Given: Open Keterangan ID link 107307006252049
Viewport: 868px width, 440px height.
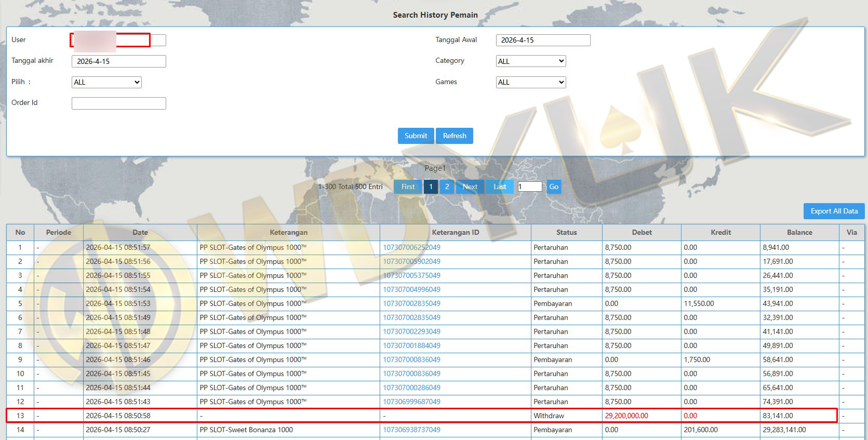Looking at the screenshot, I should 411,248.
